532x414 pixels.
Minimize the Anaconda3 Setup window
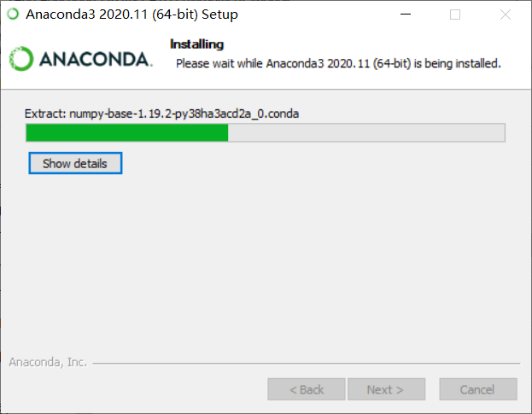[406, 15]
